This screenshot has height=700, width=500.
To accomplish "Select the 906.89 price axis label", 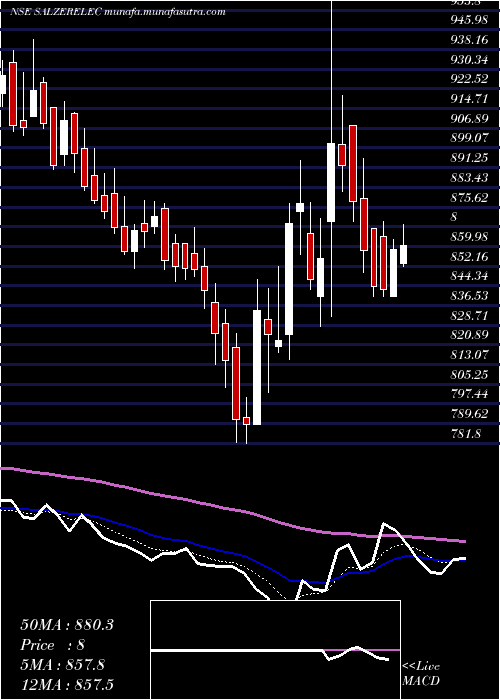I will (x=469, y=119).
